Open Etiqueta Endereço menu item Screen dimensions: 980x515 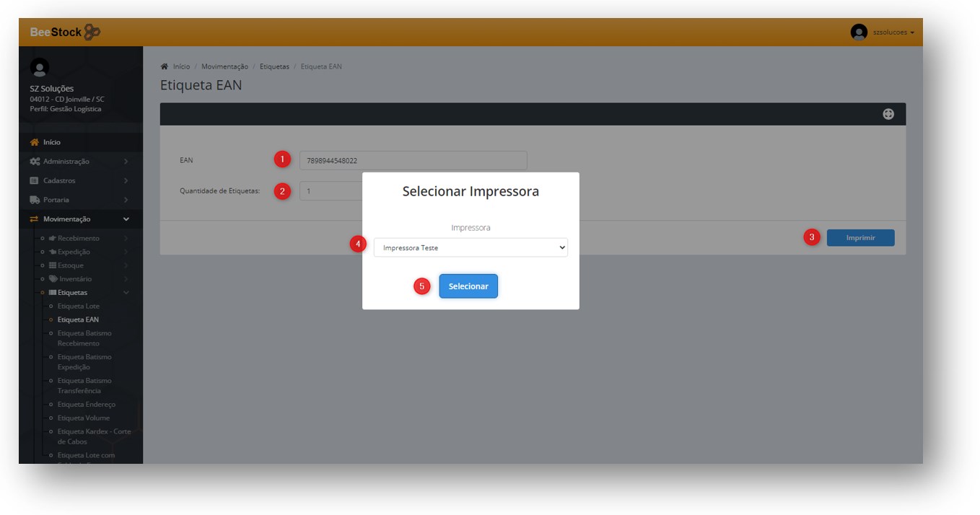86,405
